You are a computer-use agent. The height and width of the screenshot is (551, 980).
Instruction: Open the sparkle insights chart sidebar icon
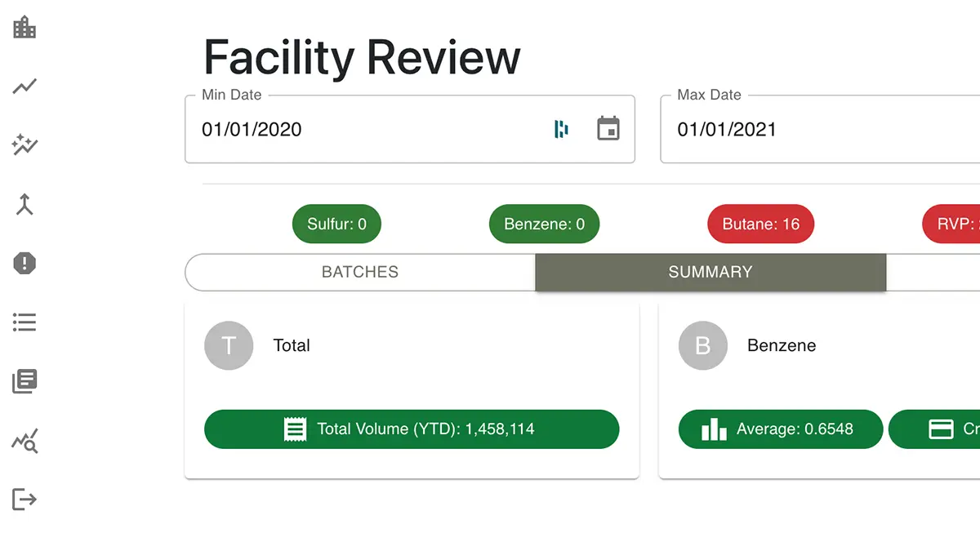(x=24, y=145)
